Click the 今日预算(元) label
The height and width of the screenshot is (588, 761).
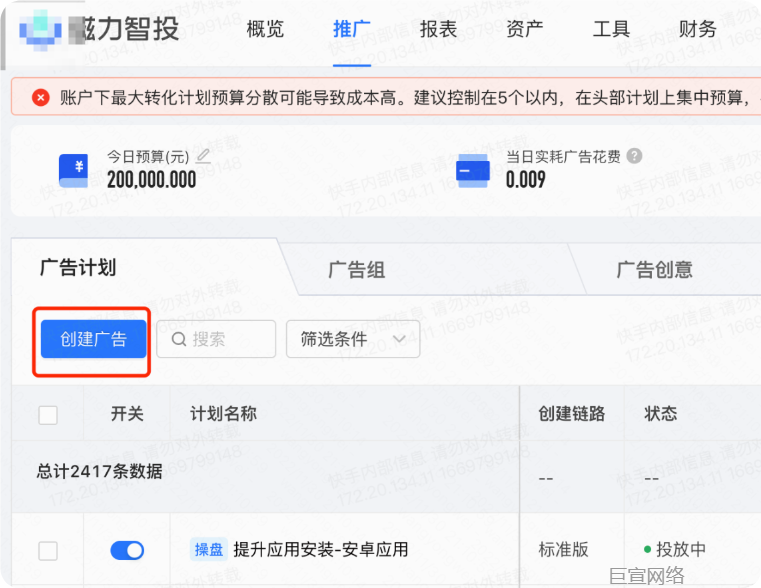point(148,157)
